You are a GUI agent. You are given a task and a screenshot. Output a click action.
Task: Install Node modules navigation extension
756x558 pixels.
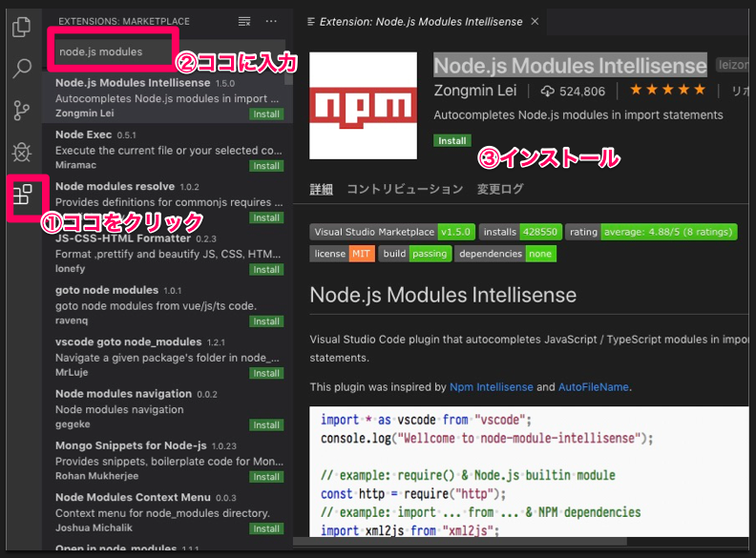point(266,425)
